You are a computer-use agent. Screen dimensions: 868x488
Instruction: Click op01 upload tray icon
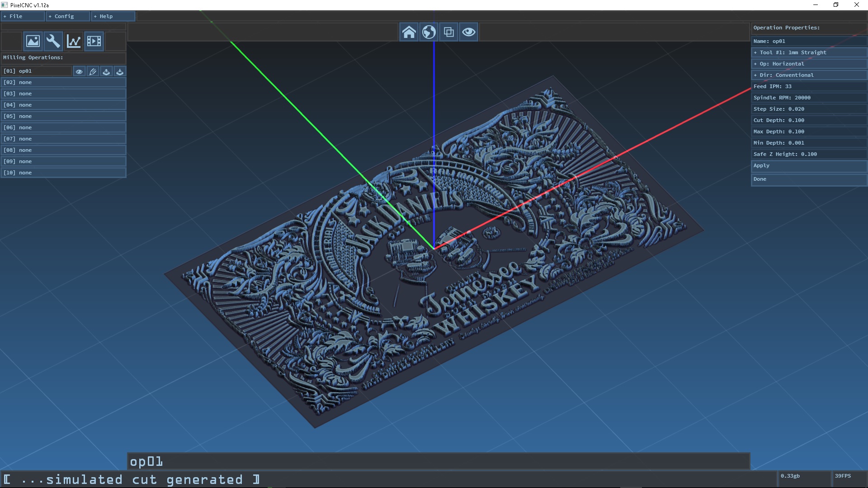click(x=106, y=71)
